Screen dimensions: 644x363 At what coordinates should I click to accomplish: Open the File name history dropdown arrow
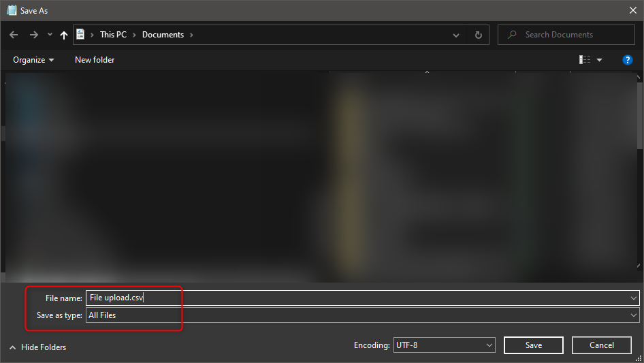click(633, 298)
